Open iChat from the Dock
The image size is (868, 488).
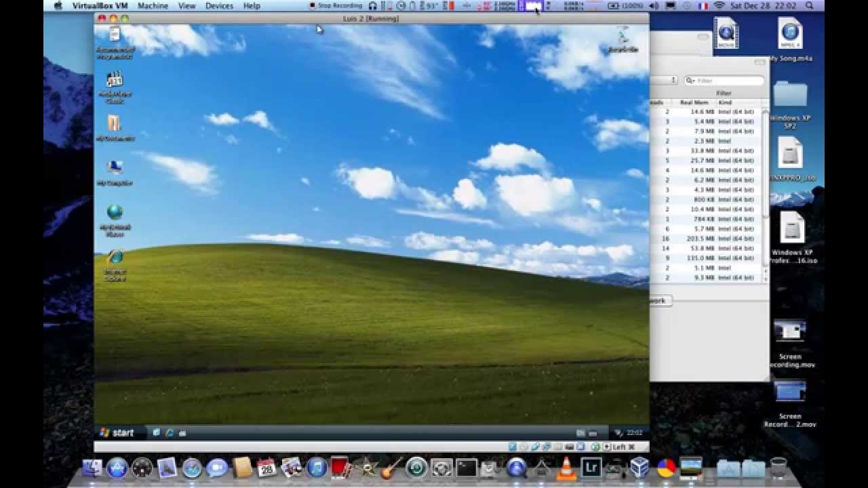(217, 468)
